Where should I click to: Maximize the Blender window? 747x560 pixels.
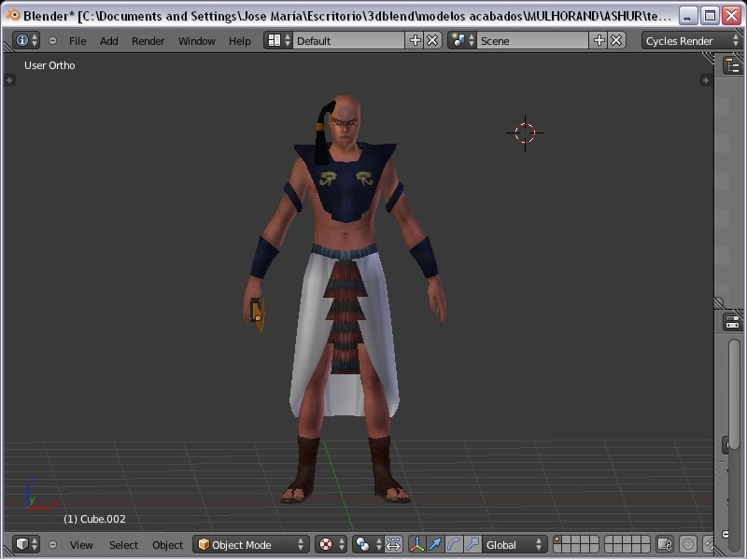click(710, 16)
